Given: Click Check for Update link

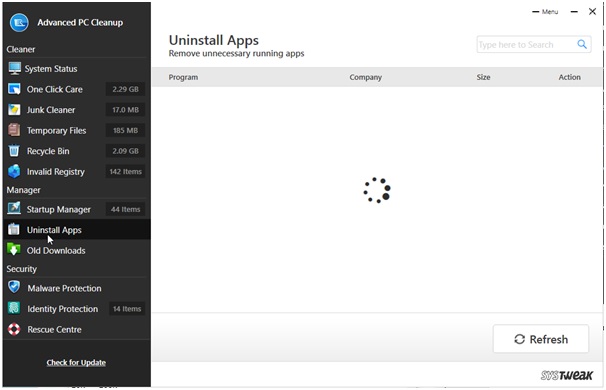Looking at the screenshot, I should pyautogui.click(x=76, y=363).
